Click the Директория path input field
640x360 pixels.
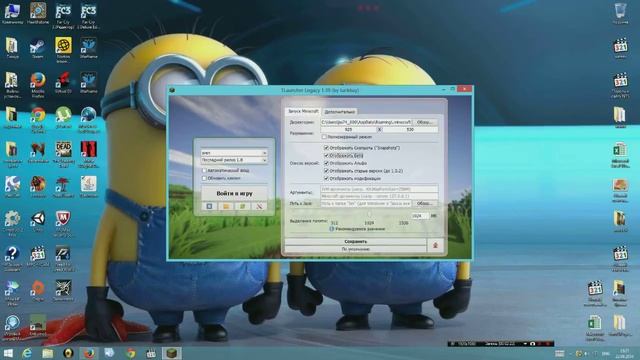[366, 122]
